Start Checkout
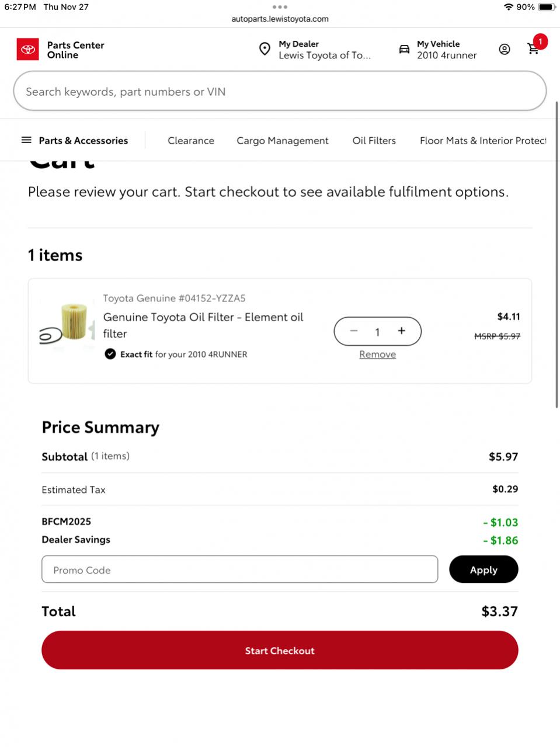This screenshot has width=560, height=747. (x=280, y=650)
